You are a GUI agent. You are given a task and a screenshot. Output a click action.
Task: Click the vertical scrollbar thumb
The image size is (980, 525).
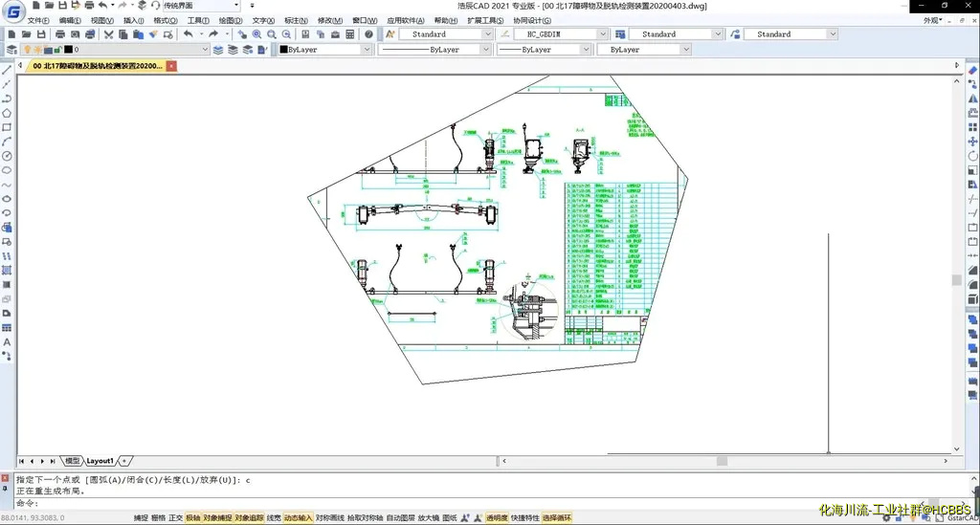point(957,279)
